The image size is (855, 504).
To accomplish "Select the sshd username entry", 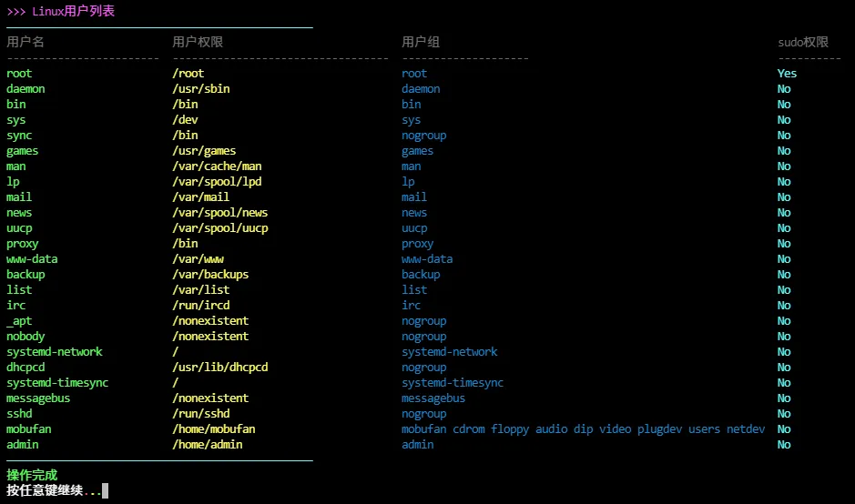I will pyautogui.click(x=19, y=414).
